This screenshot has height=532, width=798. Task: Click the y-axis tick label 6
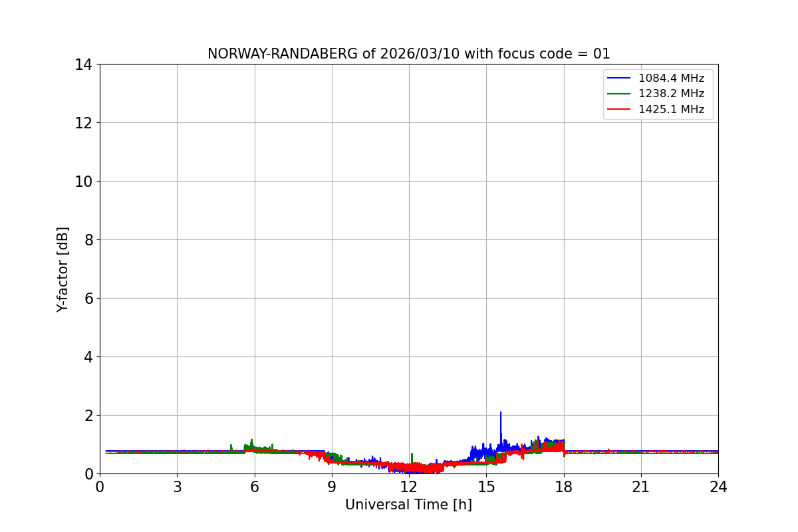point(89,299)
